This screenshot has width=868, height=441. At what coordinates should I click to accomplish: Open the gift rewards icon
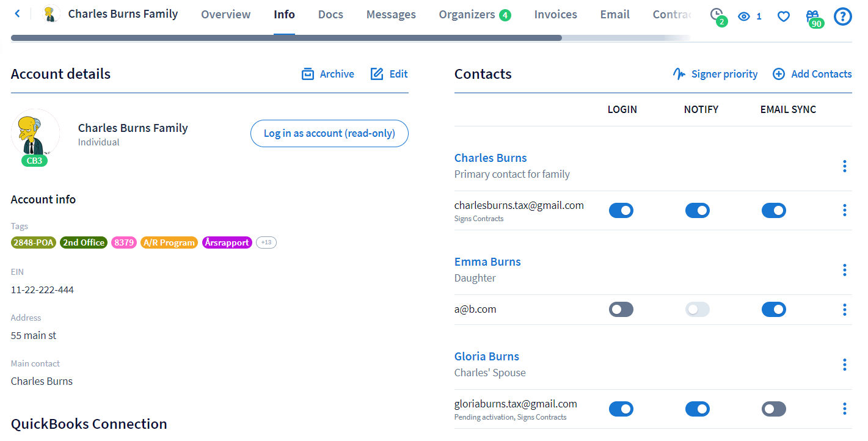coord(812,16)
